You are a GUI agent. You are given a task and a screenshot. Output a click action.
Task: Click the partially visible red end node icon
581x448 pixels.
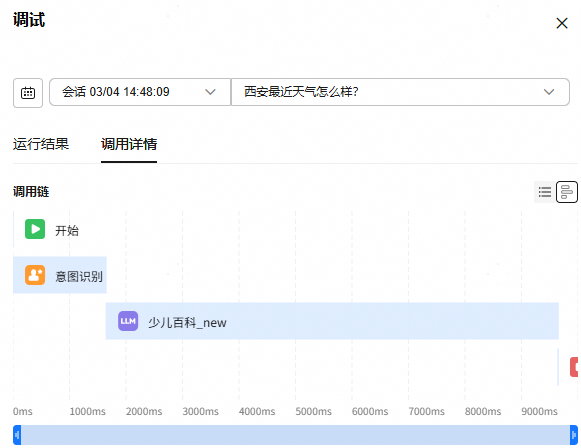tap(574, 367)
